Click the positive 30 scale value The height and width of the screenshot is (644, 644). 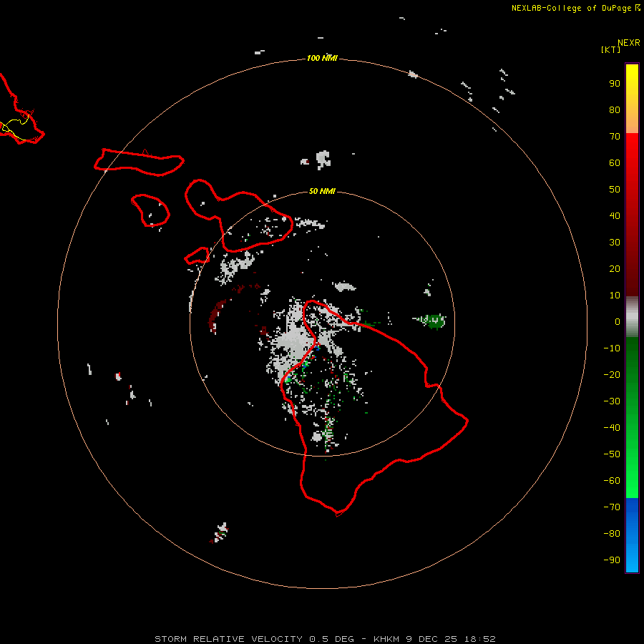pyautogui.click(x=615, y=243)
